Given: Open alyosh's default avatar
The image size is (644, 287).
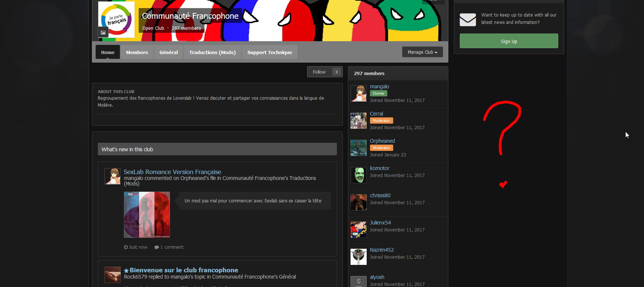Looking at the screenshot, I should [x=359, y=281].
